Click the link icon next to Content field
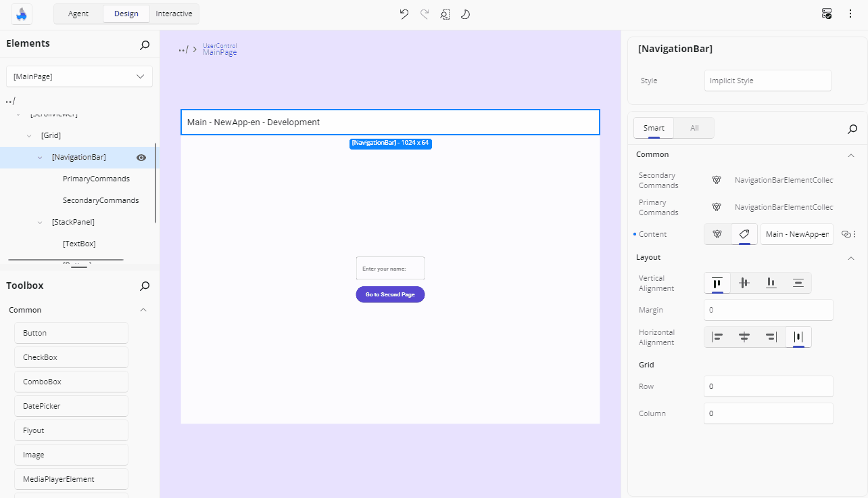Viewport: 868px width, 498px height. pos(847,233)
